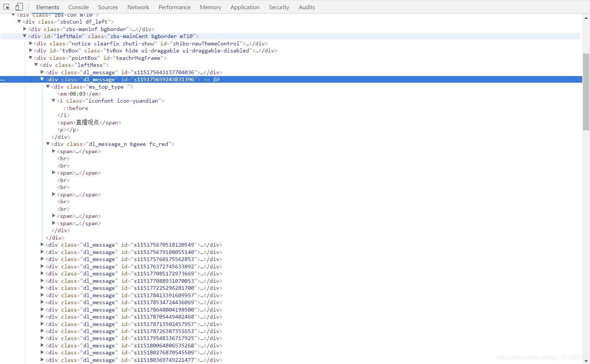
Task: Switch to the Network tab
Action: [138, 7]
